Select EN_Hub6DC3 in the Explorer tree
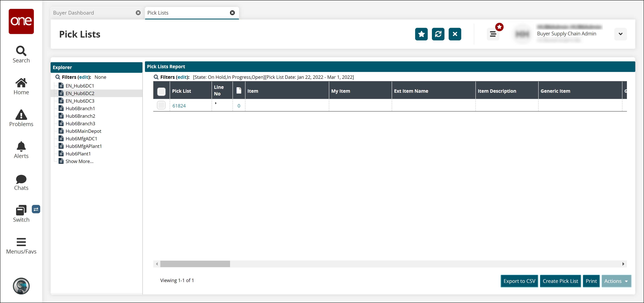 point(80,101)
